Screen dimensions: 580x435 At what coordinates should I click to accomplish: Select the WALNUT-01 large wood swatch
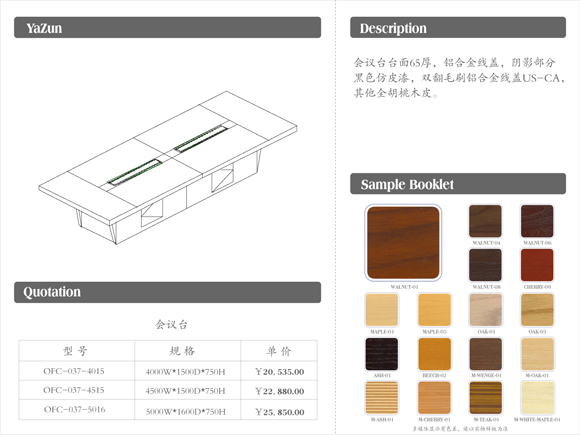coord(403,243)
